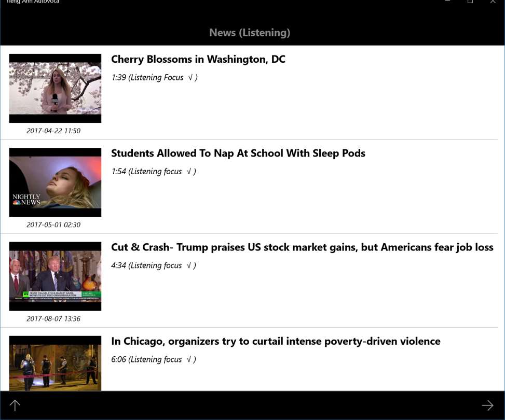Close the application window
Screen dimensions: 505x420
(x=493, y=1)
